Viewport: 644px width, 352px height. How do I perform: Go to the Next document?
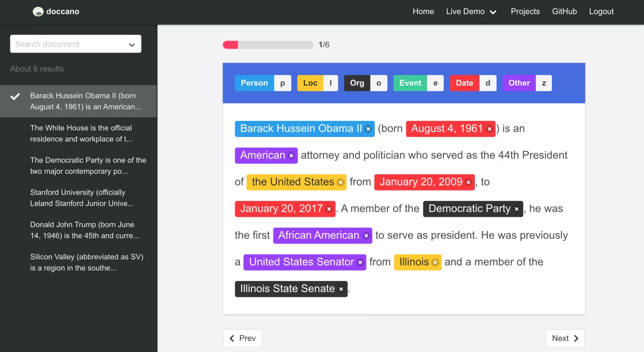pyautogui.click(x=565, y=338)
